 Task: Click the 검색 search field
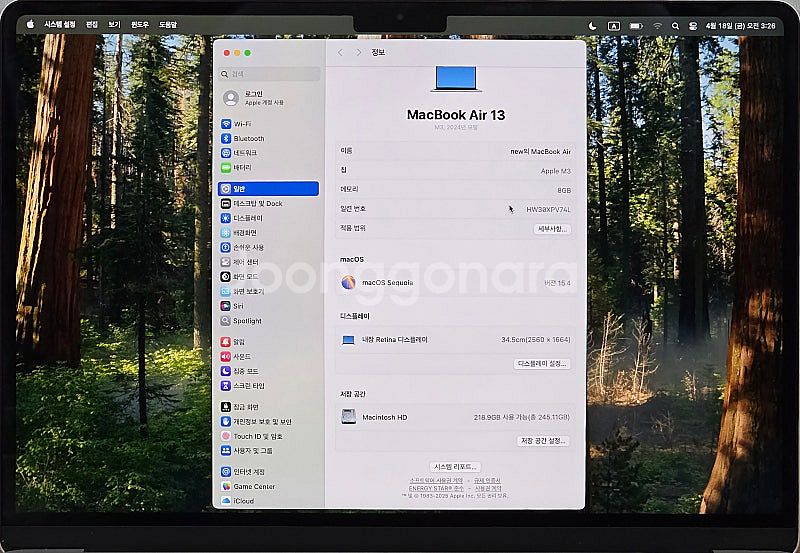pyautogui.click(x=269, y=74)
